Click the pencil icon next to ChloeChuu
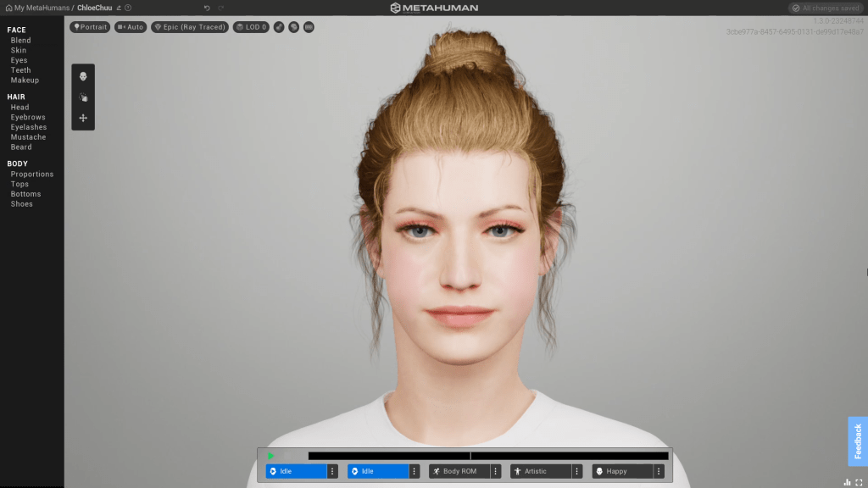Image resolution: width=868 pixels, height=488 pixels. [119, 8]
